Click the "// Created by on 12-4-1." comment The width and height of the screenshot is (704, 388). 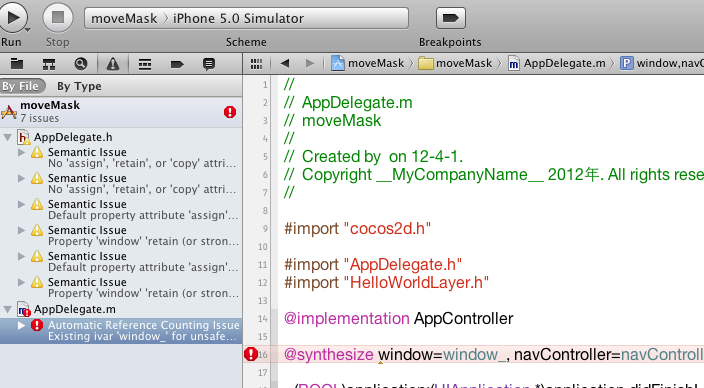click(374, 157)
